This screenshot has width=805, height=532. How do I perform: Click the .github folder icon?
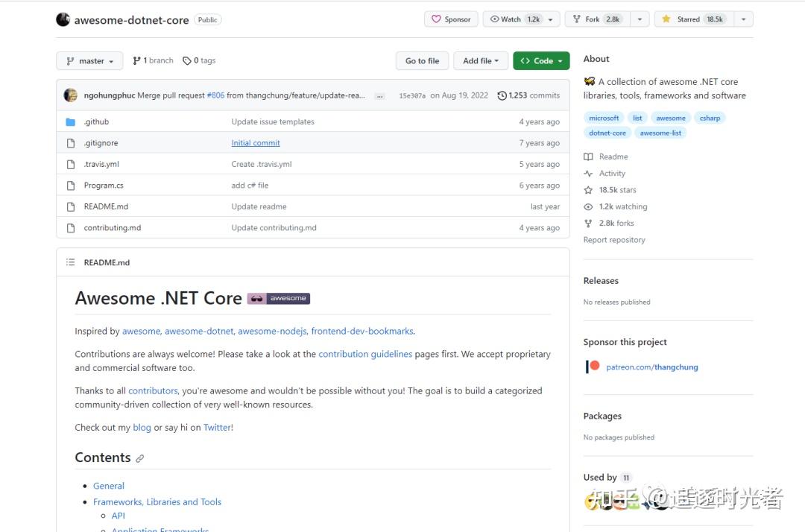pos(71,121)
